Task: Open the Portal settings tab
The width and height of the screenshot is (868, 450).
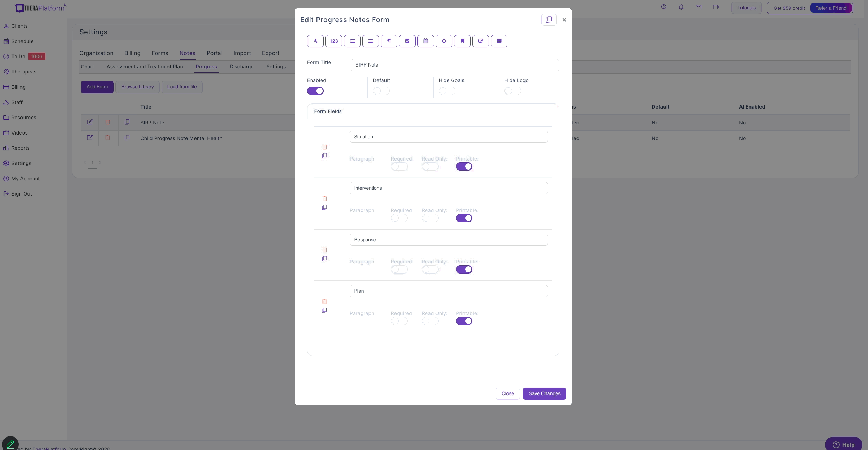Action: pos(215,53)
